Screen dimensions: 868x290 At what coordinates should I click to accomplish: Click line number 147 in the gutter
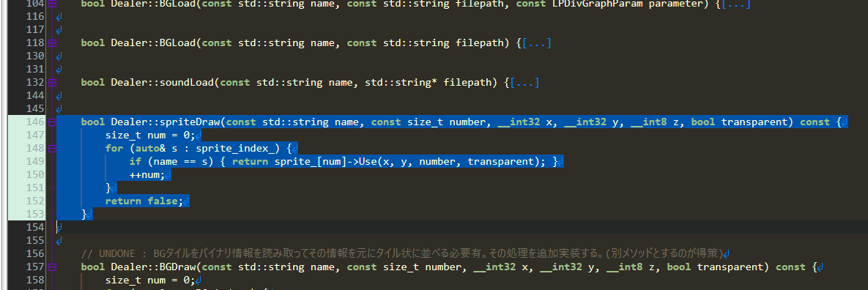[x=35, y=135]
